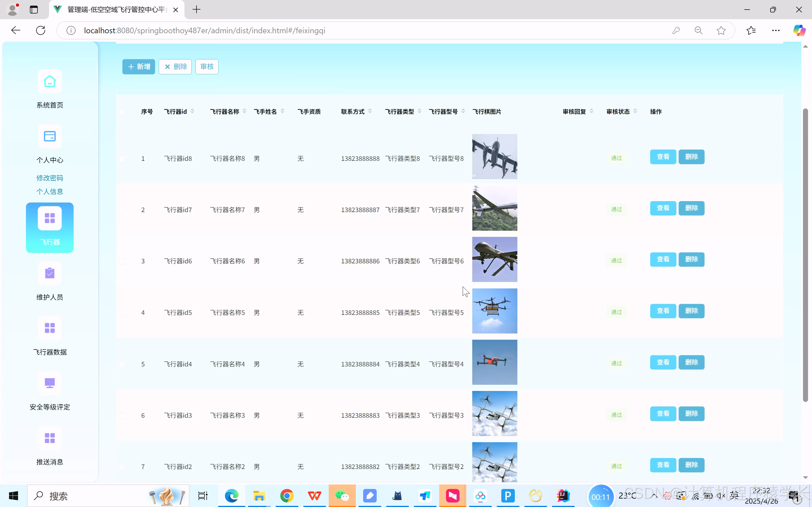Sort by the 联系方式 column arrows
The width and height of the screenshot is (812, 507).
[370, 111]
